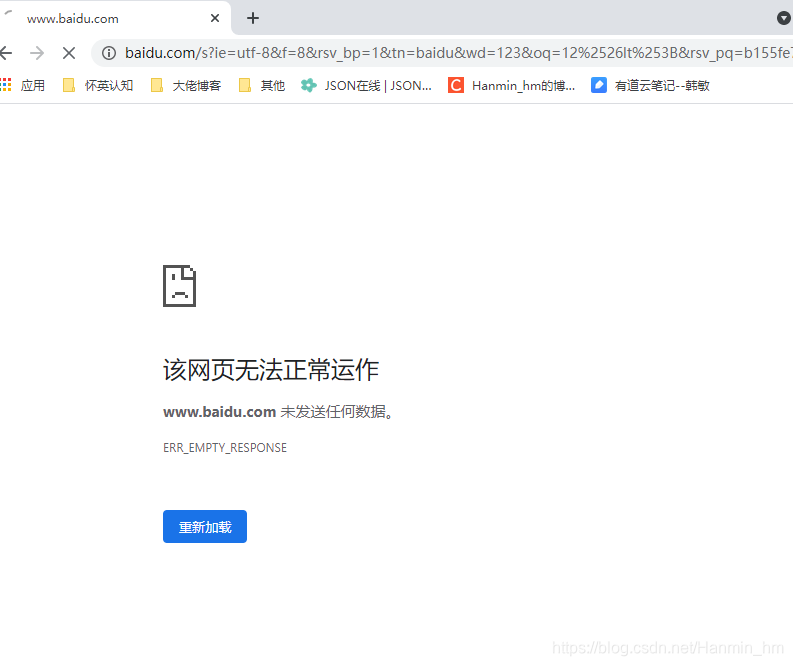Viewport: 793px width, 666px height.
Task: Click the ERR_EMPTY_RESPONSE error code text
Action: (x=225, y=448)
